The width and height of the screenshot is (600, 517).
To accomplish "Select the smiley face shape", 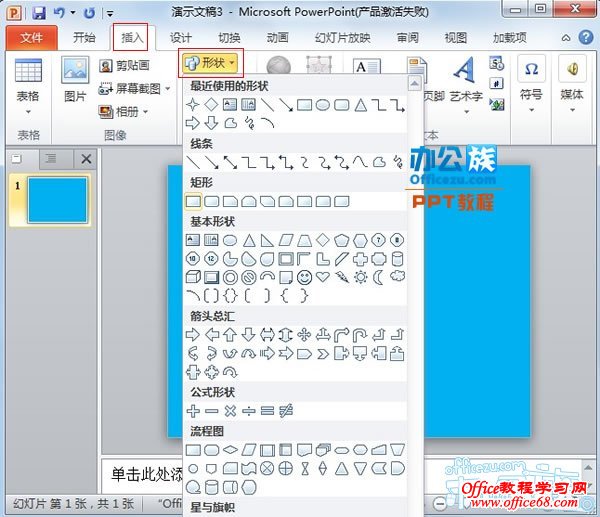I will [x=304, y=277].
